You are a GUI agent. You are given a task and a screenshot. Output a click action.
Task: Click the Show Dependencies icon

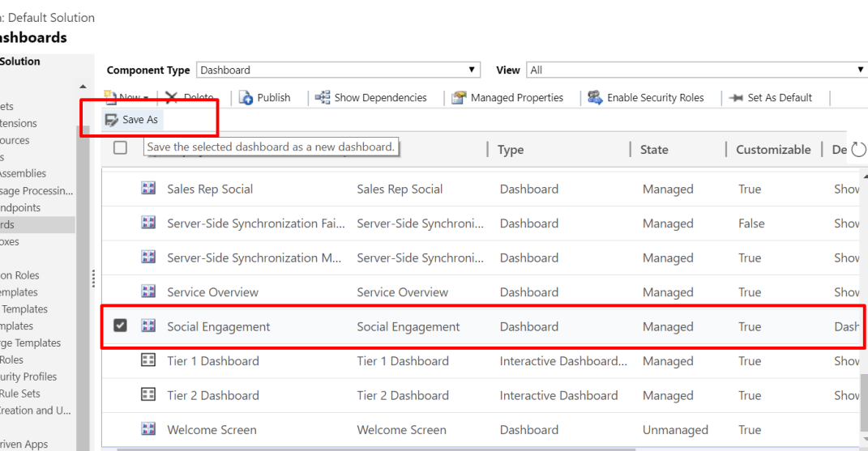[x=323, y=98]
